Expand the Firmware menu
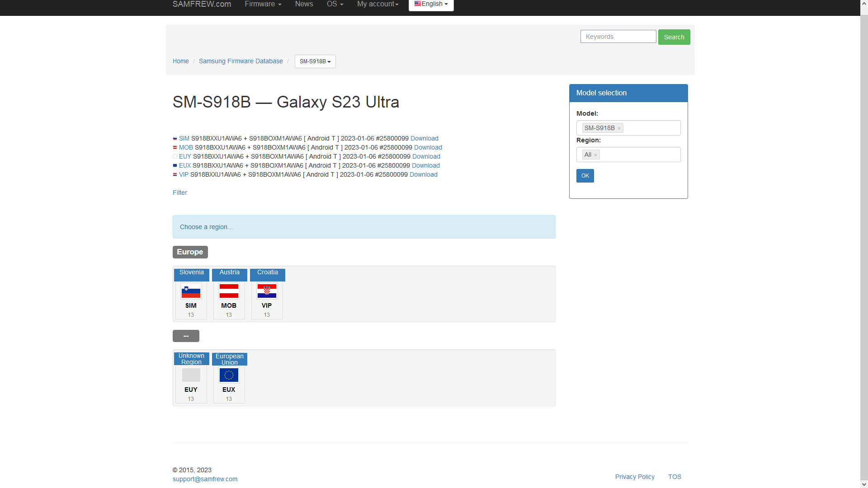This screenshot has width=868, height=488. click(263, 4)
